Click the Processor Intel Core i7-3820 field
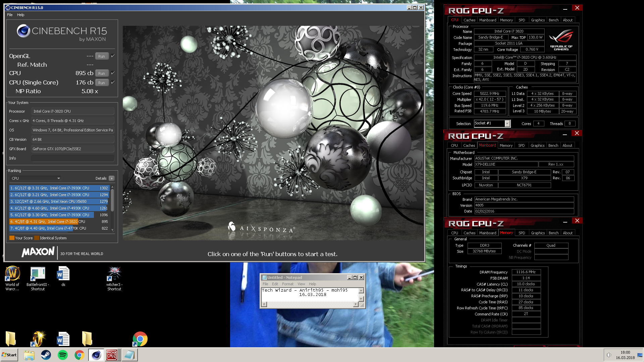Viewport: 644px width, 362px height. click(x=73, y=111)
